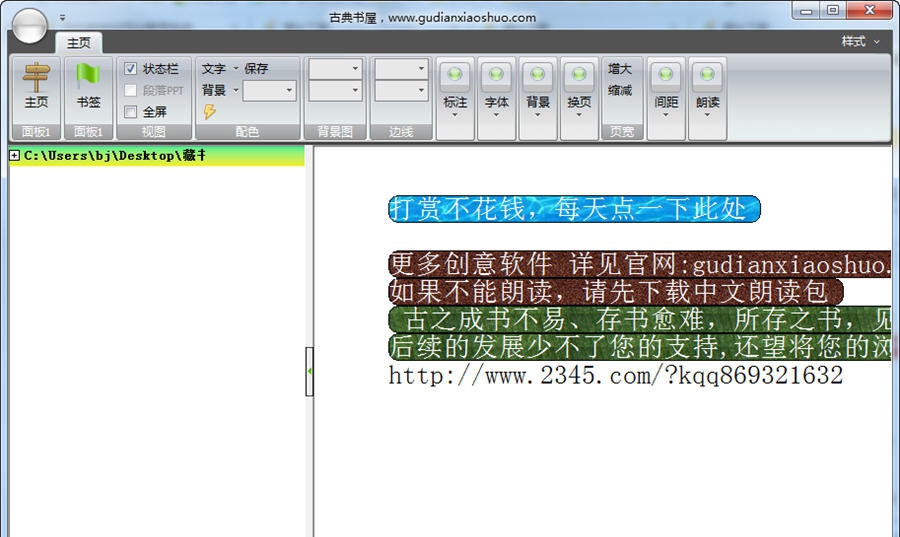Enable the 全屏 fullscreen checkbox
Image resolution: width=900 pixels, height=537 pixels.
click(x=131, y=112)
